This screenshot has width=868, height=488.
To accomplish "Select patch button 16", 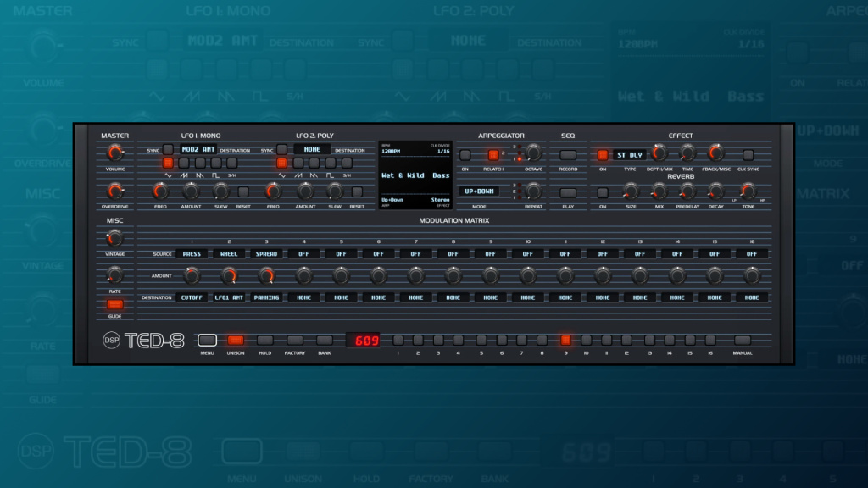I will pos(710,340).
